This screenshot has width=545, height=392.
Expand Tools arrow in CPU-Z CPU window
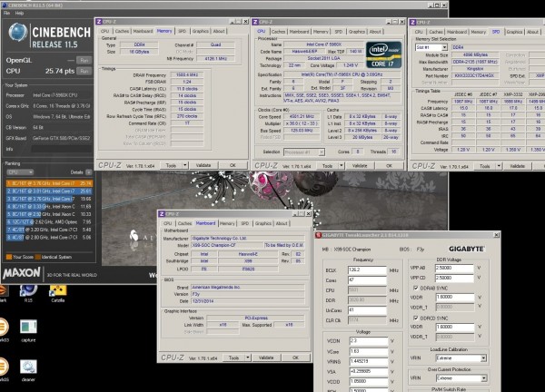pyautogui.click(x=342, y=166)
